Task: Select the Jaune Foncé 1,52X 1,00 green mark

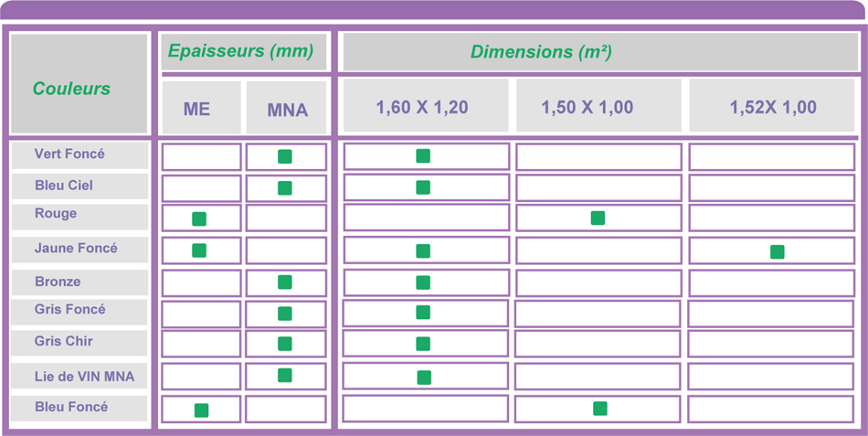Action: pyautogui.click(x=777, y=251)
